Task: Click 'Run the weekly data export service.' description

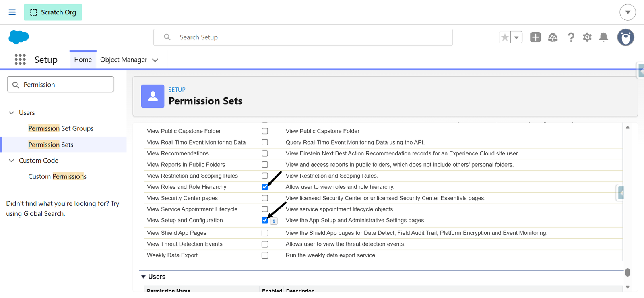Action: (331, 255)
